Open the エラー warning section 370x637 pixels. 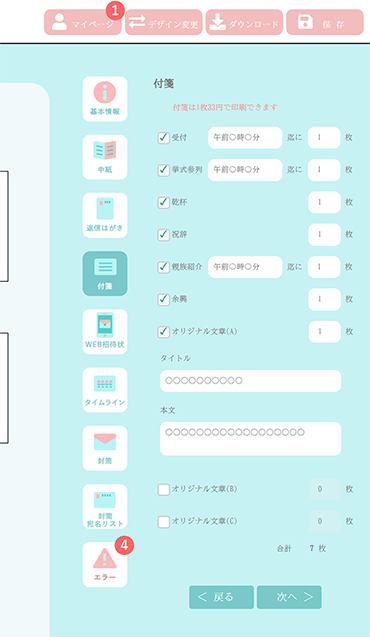(x=105, y=565)
